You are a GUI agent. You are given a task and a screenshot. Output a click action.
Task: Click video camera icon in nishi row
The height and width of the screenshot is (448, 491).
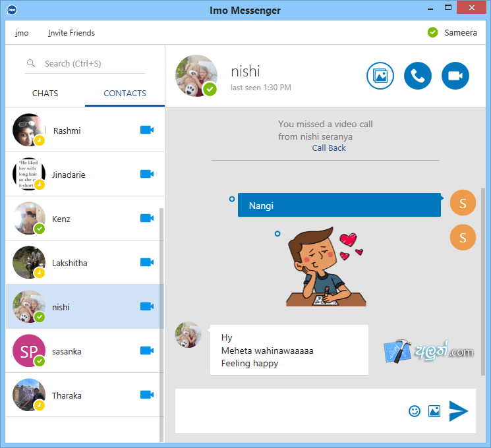(x=147, y=306)
